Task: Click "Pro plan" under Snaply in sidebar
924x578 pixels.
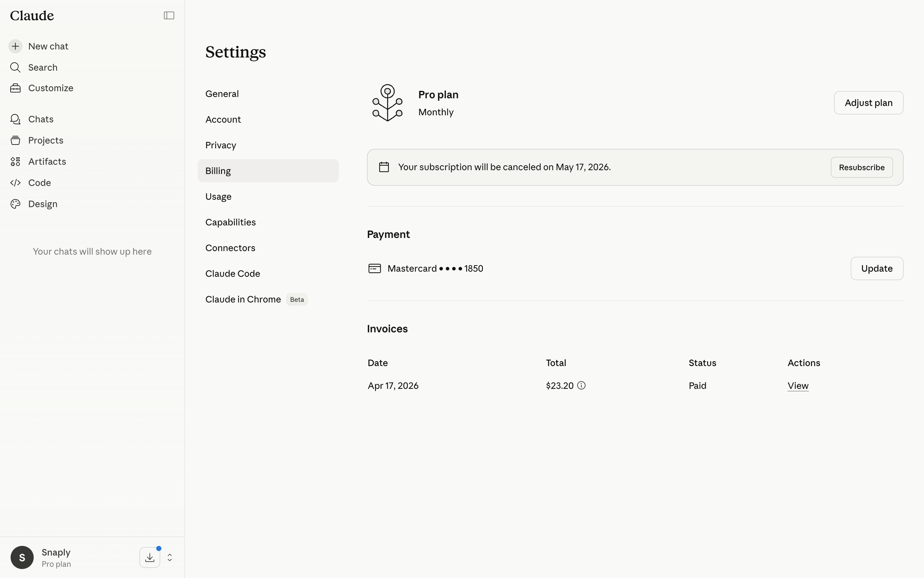Action: click(x=56, y=564)
